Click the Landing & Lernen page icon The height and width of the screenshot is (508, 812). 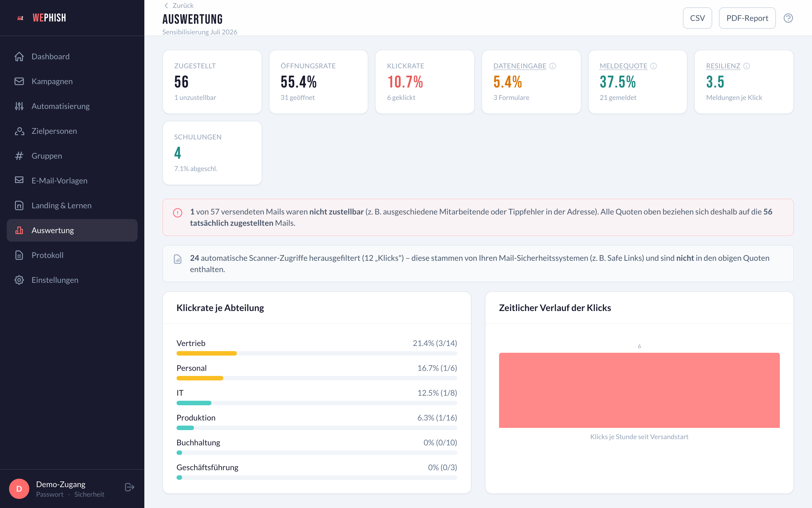coord(19,205)
